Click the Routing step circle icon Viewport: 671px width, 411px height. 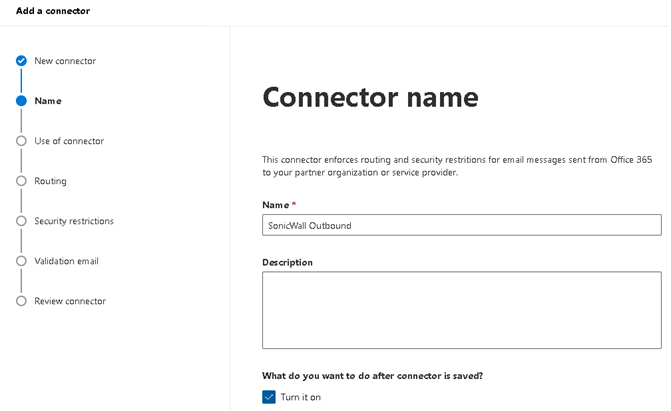(x=21, y=181)
